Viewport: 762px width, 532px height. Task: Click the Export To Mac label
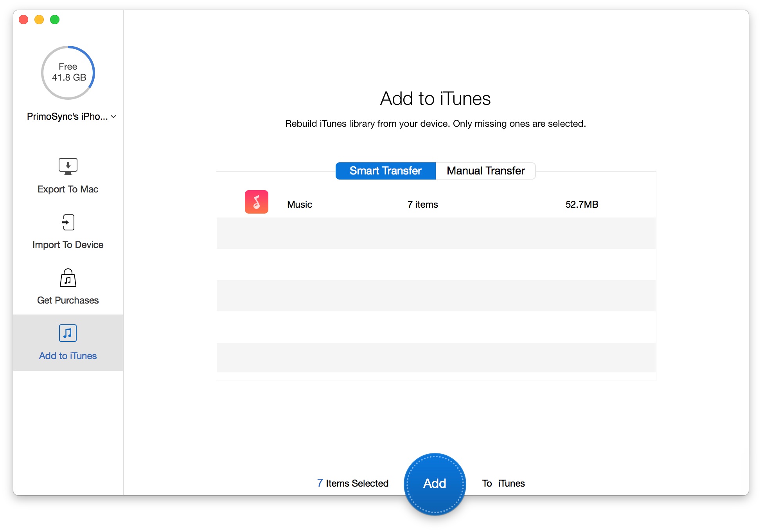click(68, 189)
